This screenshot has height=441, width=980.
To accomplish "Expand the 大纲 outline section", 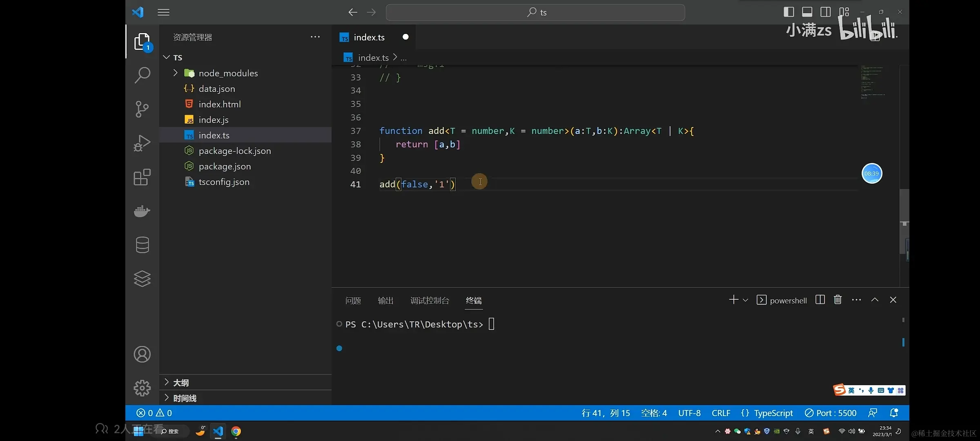I will pyautogui.click(x=180, y=383).
